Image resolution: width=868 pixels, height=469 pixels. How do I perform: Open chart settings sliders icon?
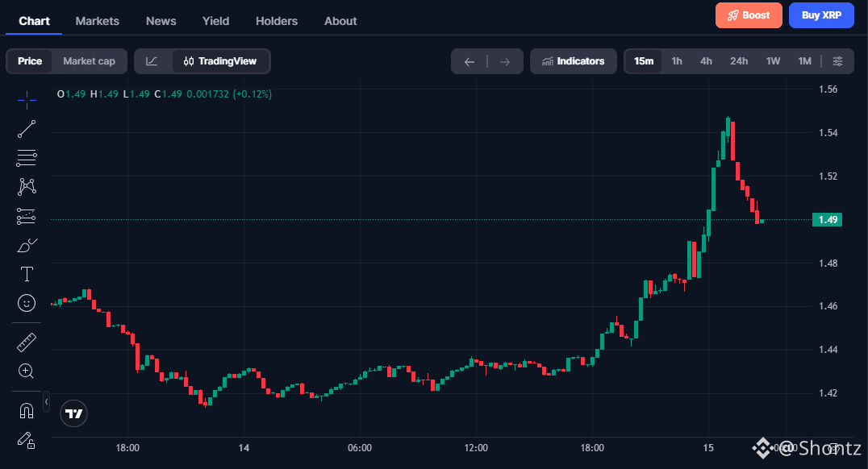pyautogui.click(x=838, y=61)
